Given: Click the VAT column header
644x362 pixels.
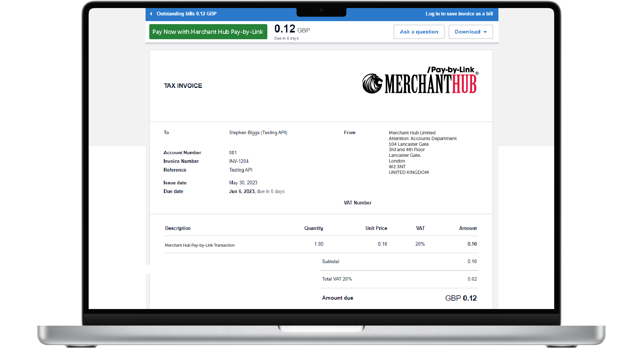Looking at the screenshot, I should (x=420, y=228).
